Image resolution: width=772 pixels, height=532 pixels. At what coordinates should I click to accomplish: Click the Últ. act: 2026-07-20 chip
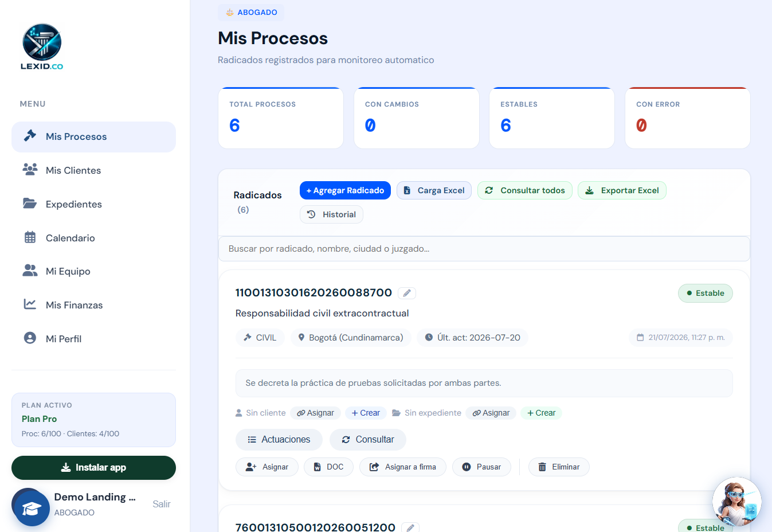[x=472, y=338]
